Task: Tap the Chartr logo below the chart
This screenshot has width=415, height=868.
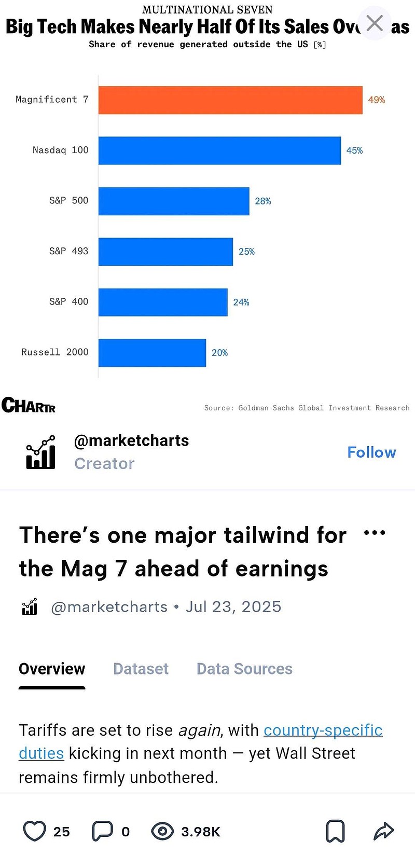Action: (29, 405)
